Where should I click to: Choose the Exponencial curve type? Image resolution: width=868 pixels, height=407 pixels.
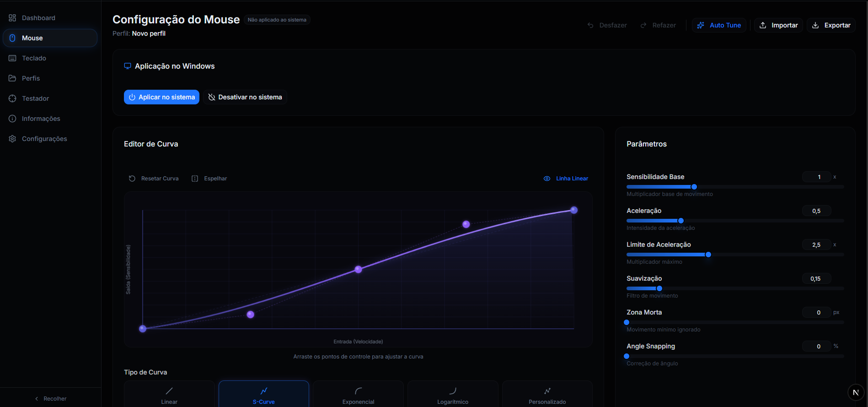click(x=358, y=394)
